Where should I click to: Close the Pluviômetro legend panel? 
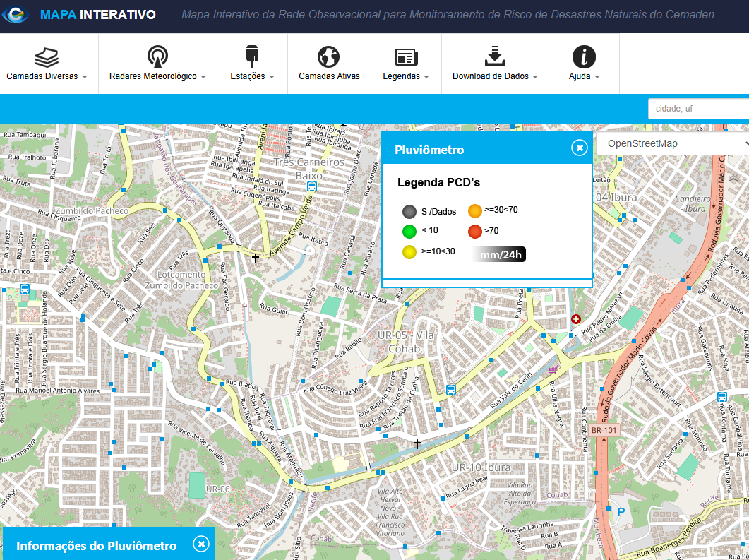click(580, 148)
